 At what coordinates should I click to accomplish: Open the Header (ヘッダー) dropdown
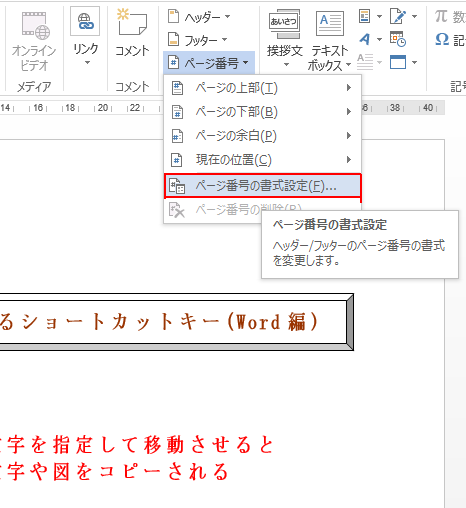199,17
